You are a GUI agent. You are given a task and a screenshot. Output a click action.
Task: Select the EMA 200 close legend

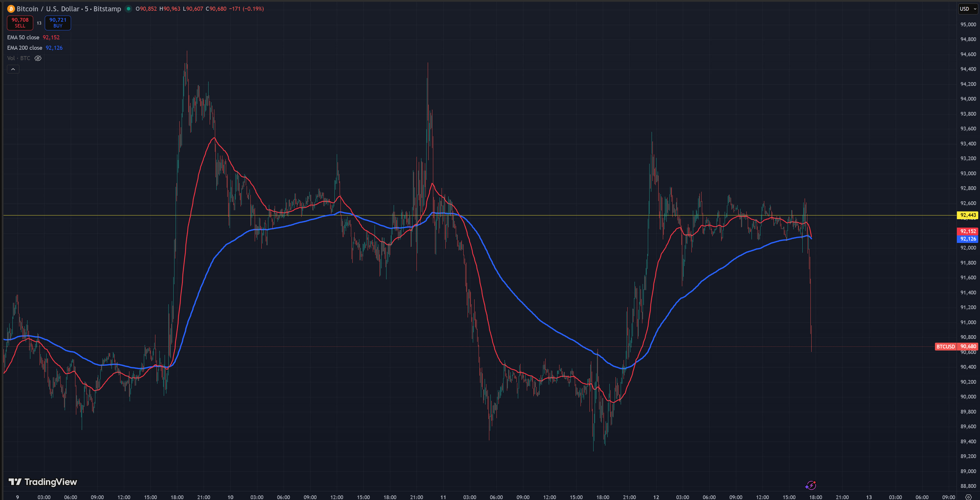point(25,48)
